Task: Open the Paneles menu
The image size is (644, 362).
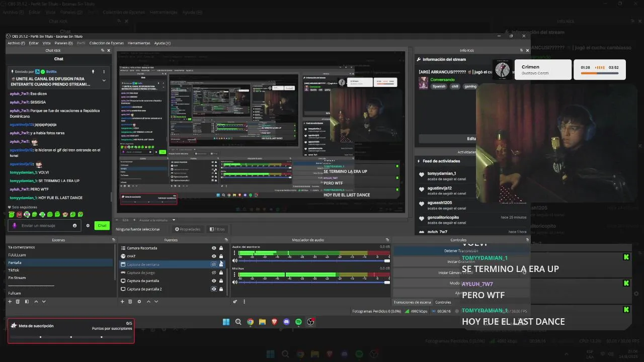Action: click(x=63, y=43)
